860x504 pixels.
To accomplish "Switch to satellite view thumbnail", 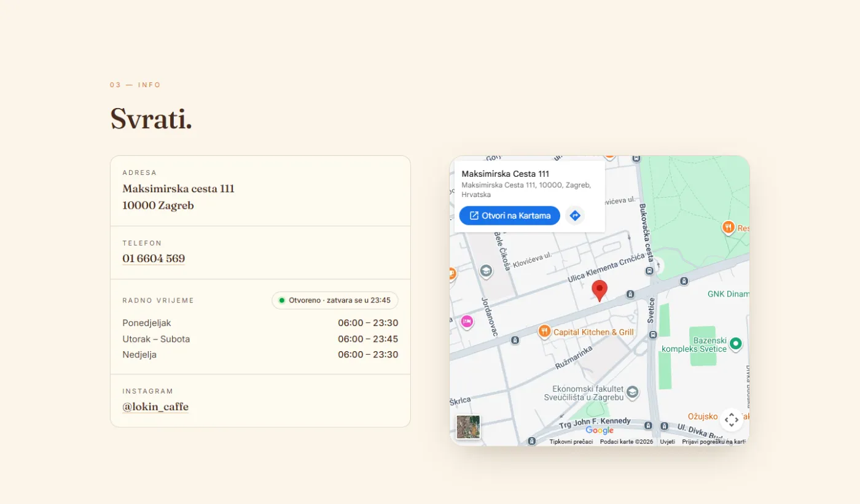I will [469, 427].
